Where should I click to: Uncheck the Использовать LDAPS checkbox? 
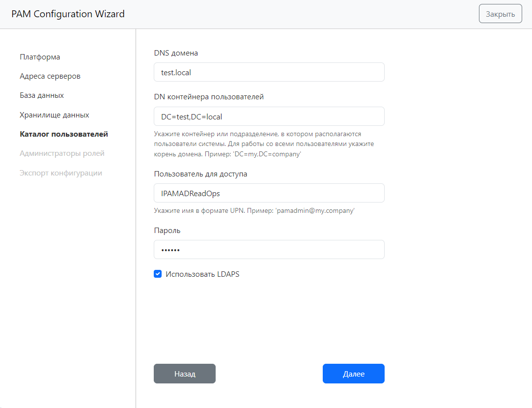point(158,274)
